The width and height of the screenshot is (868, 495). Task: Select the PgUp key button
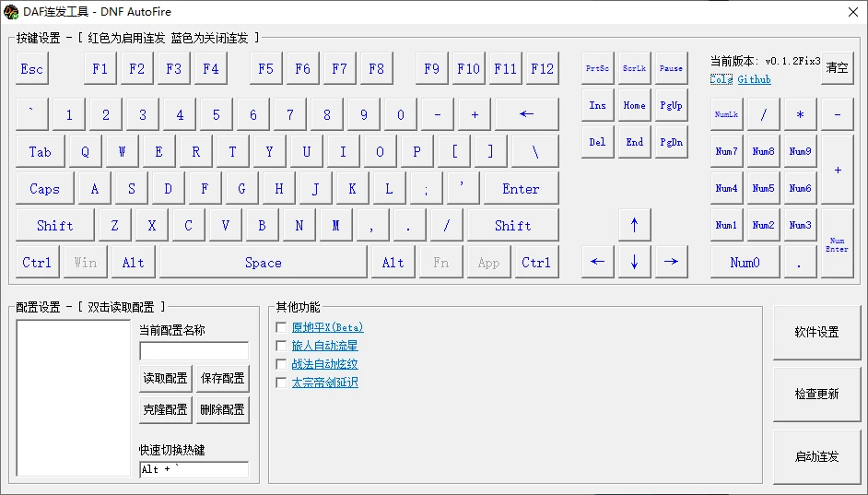[x=671, y=105]
